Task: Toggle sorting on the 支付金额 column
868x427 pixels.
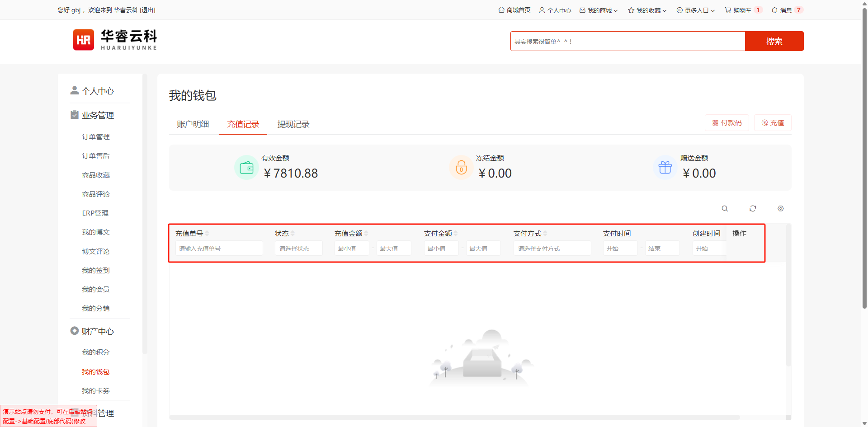Action: 456,234
